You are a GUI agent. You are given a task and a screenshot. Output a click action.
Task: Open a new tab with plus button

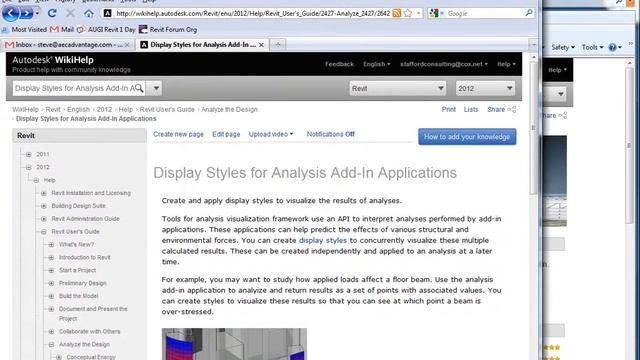pyautogui.click(x=278, y=44)
